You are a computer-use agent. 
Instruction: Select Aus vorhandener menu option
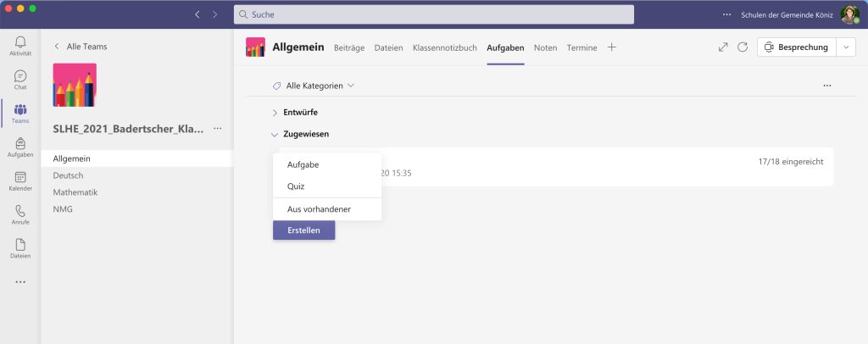pyautogui.click(x=319, y=209)
